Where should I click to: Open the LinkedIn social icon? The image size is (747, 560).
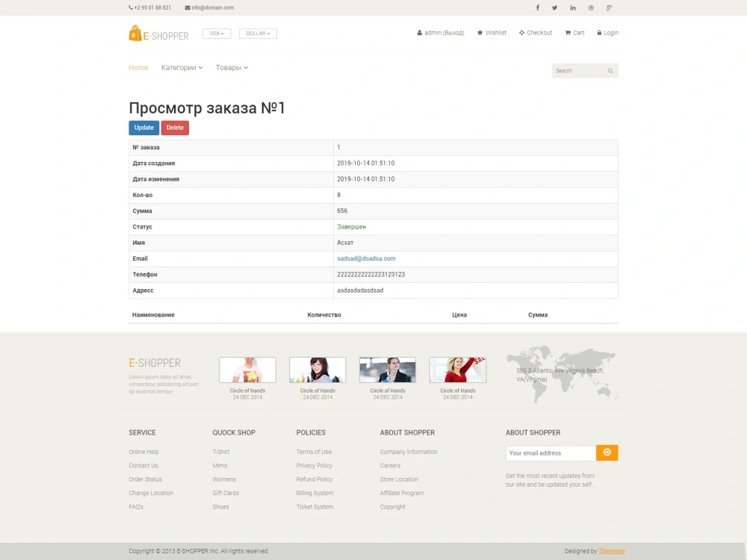tap(573, 7)
